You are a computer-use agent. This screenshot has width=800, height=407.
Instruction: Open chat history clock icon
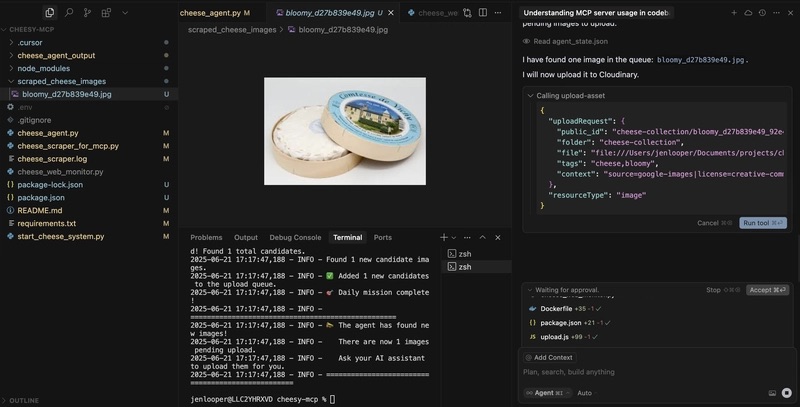coord(762,13)
